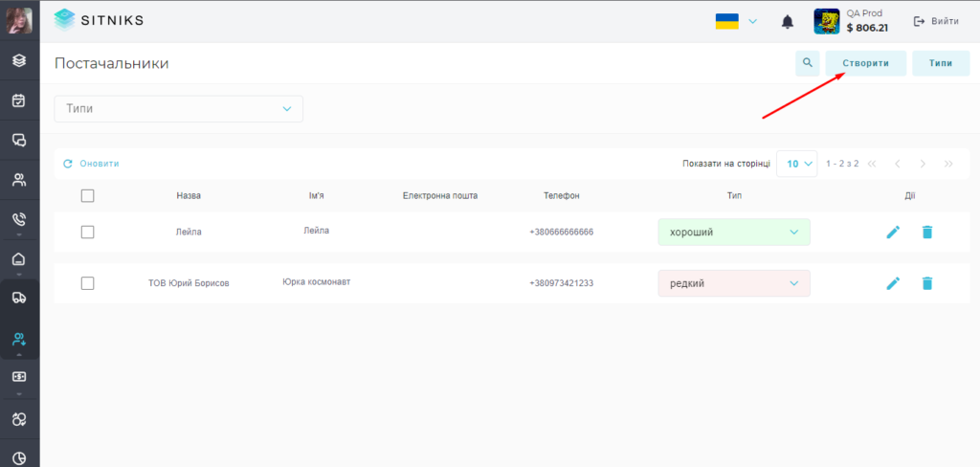Click the Створити button
The image size is (980, 467).
[865, 63]
